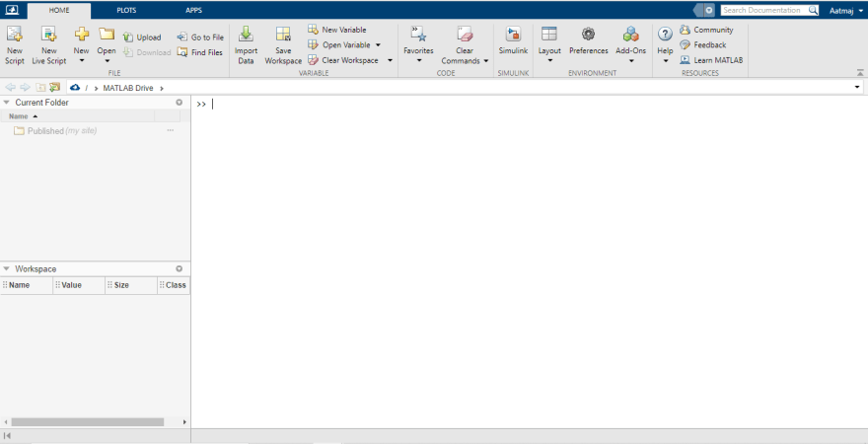Viewport: 868px width, 444px height.
Task: Expand the Open dropdown arrow
Action: point(107,60)
